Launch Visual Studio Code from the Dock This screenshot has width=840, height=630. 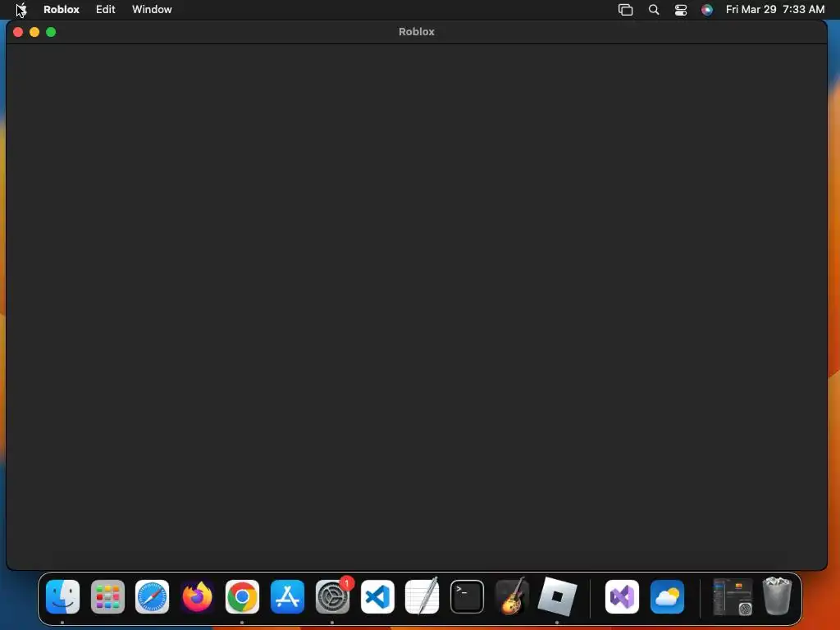coord(377,596)
